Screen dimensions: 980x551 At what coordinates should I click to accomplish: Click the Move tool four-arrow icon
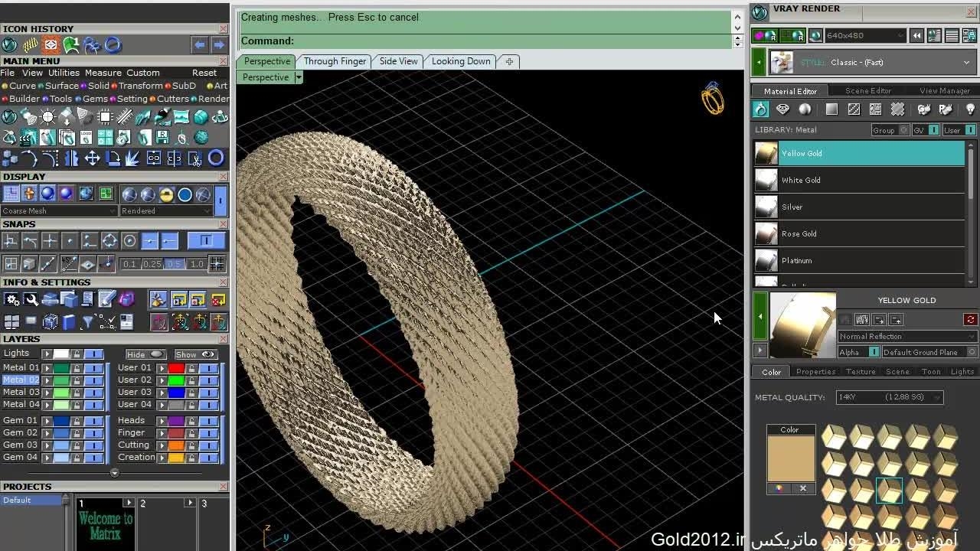(x=92, y=158)
